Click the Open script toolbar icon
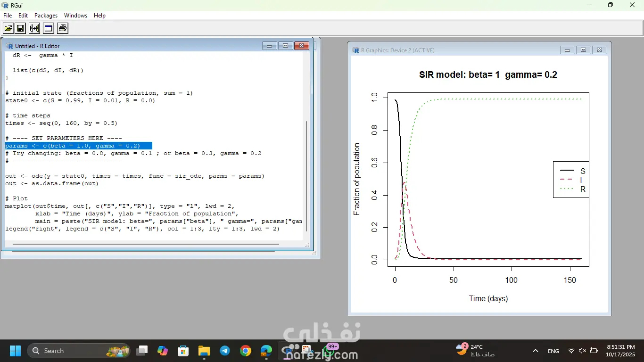644x362 pixels. click(8, 28)
